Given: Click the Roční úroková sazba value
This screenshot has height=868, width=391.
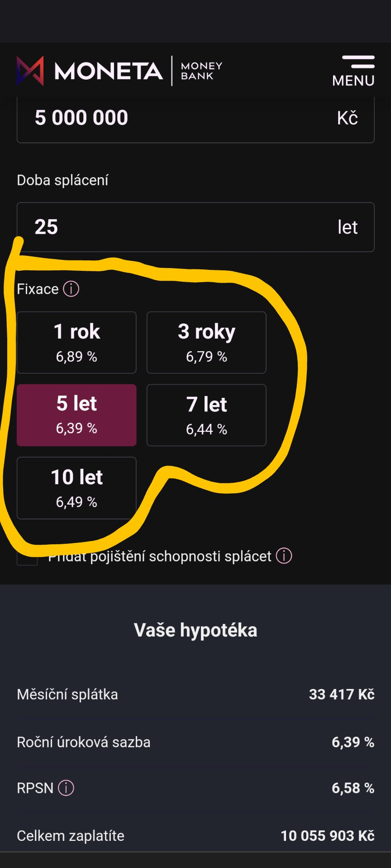Looking at the screenshot, I should [x=353, y=742].
